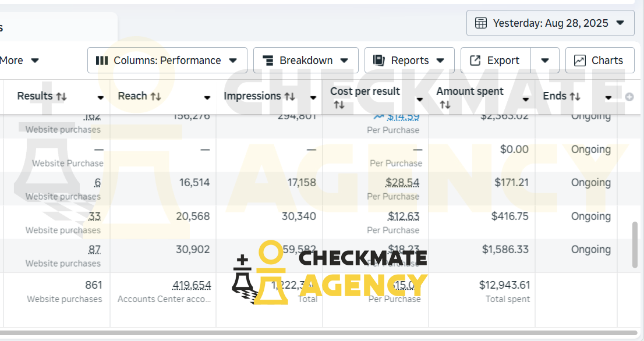Click the results value 6 Website purchases
644x341 pixels.
click(97, 183)
